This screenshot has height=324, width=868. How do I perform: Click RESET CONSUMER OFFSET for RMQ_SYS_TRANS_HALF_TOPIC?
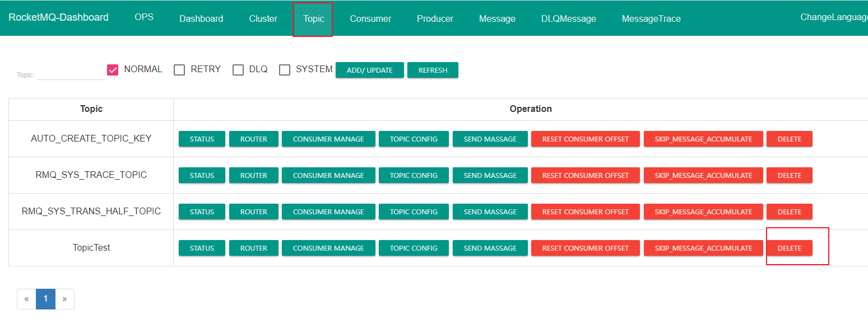(586, 212)
